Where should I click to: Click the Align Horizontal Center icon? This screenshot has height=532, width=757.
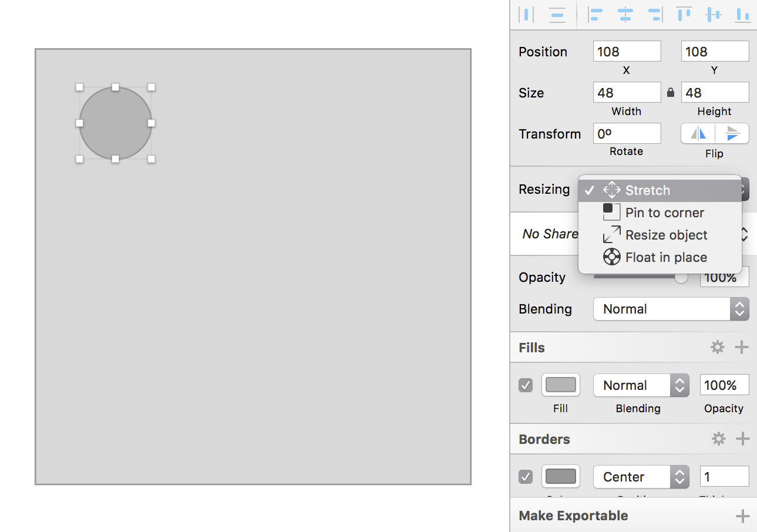pos(625,15)
